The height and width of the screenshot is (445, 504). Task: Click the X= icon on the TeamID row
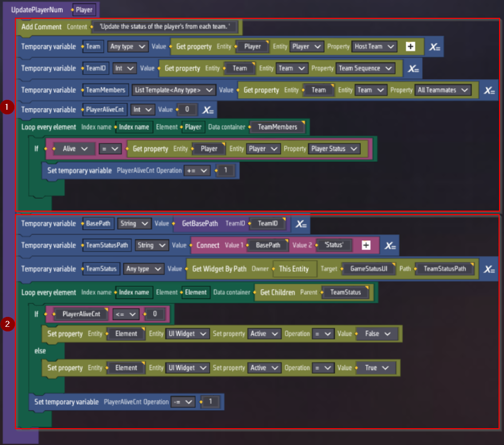tap(413, 69)
